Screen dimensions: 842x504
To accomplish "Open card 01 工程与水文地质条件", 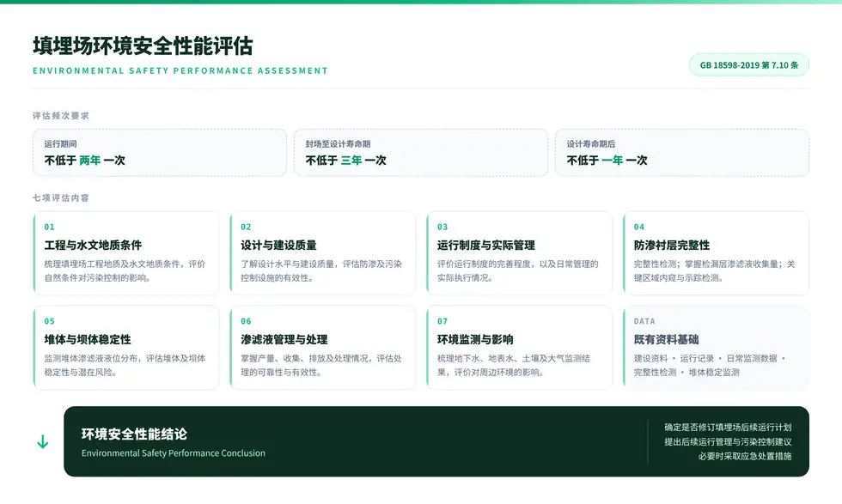I will pyautogui.click(x=126, y=252).
